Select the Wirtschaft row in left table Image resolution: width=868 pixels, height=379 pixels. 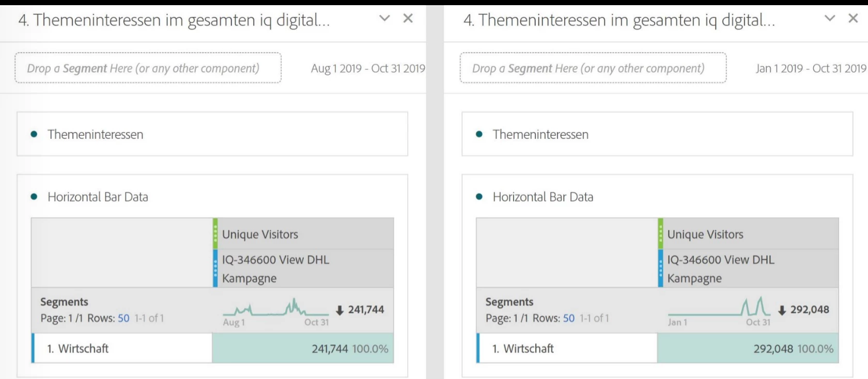coord(122,349)
